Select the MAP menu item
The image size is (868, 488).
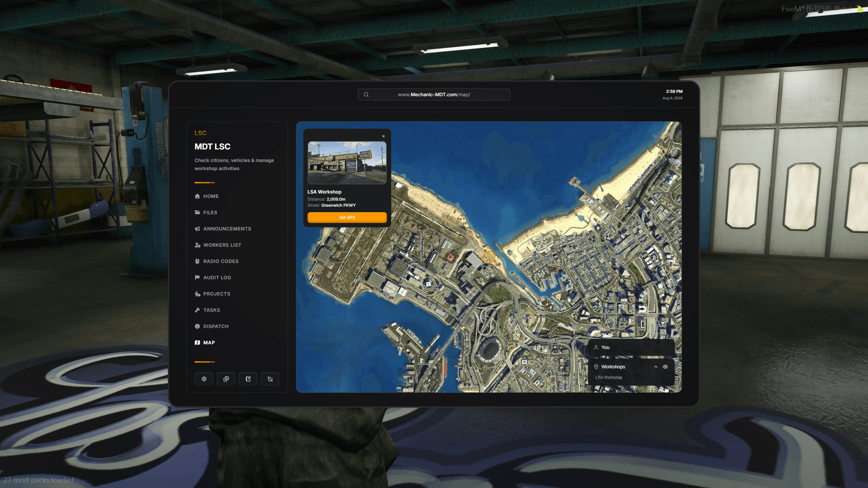pyautogui.click(x=205, y=343)
